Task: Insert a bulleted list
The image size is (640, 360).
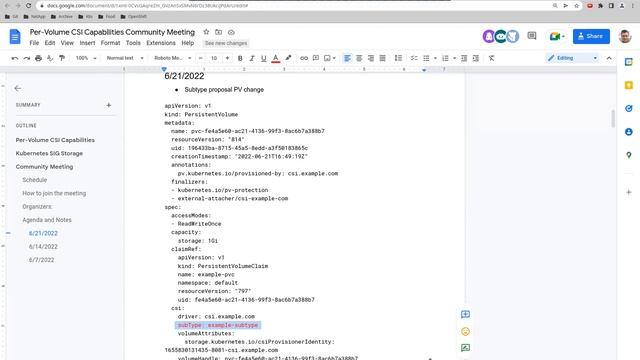Action: coord(426,58)
